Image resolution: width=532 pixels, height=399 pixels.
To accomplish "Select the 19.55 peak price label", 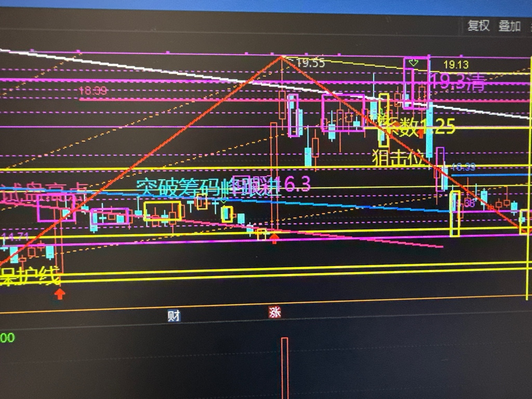I will 311,63.
